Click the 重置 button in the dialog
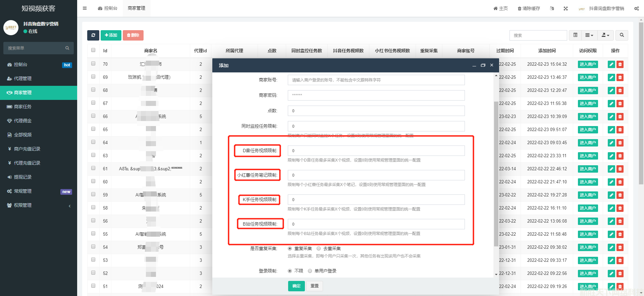This screenshot has width=644, height=296. click(314, 286)
